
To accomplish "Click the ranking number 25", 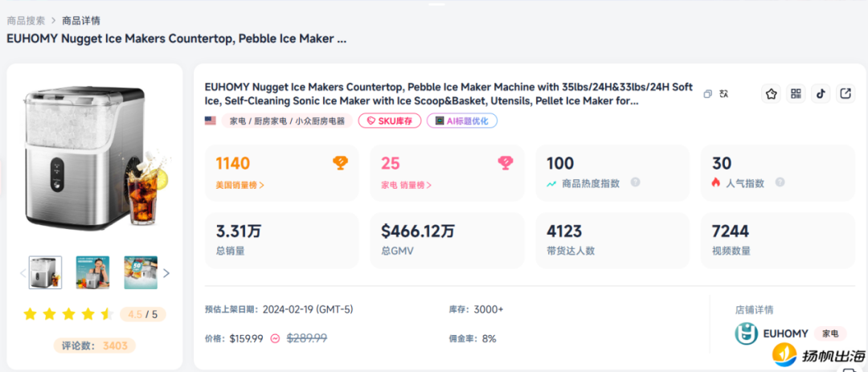I will coord(391,163).
